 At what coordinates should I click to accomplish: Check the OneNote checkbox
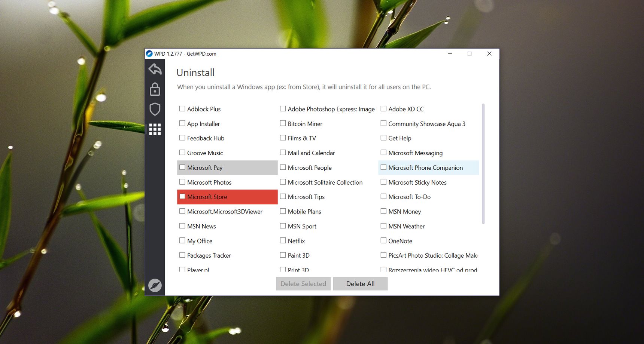pyautogui.click(x=383, y=241)
